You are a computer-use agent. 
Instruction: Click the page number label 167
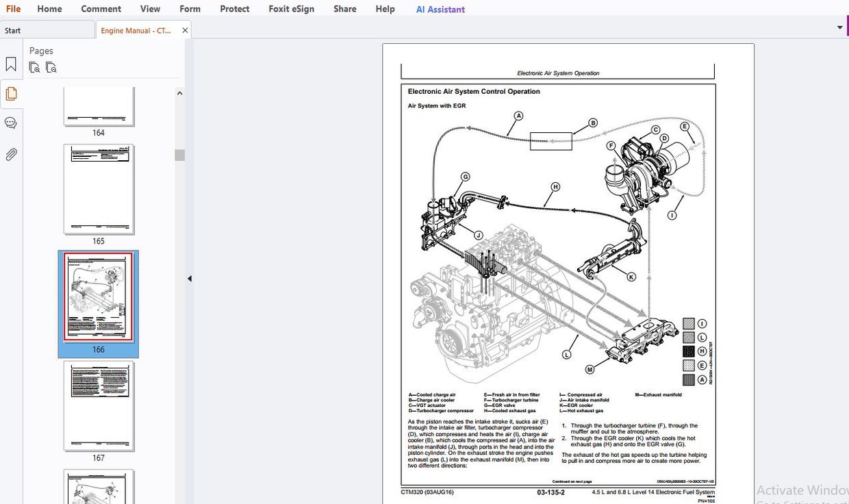click(x=99, y=458)
